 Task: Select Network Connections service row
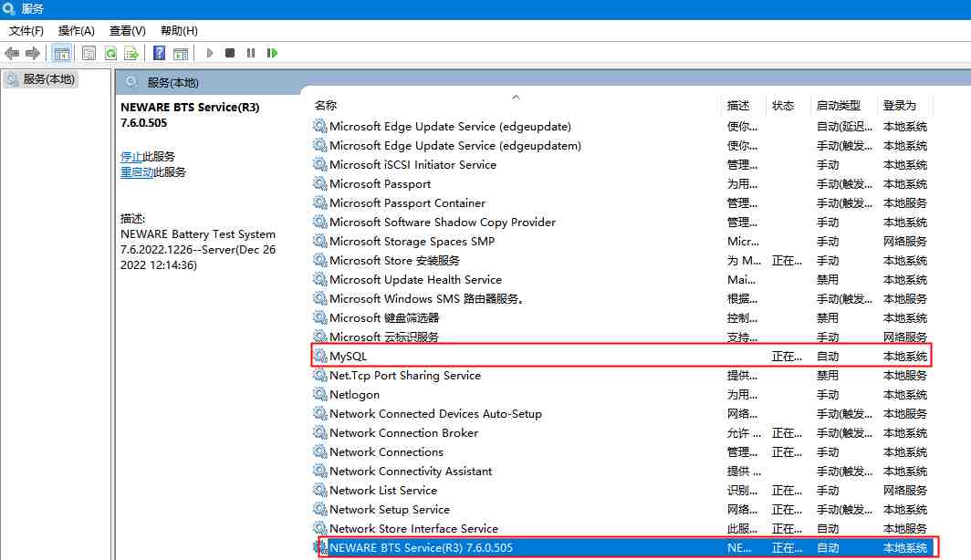coord(621,452)
